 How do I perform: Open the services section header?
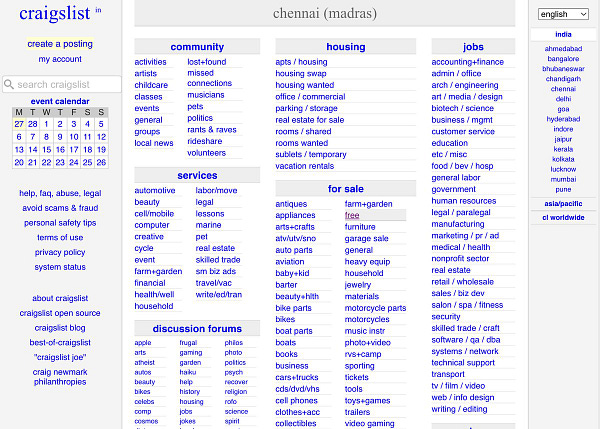pyautogui.click(x=197, y=175)
